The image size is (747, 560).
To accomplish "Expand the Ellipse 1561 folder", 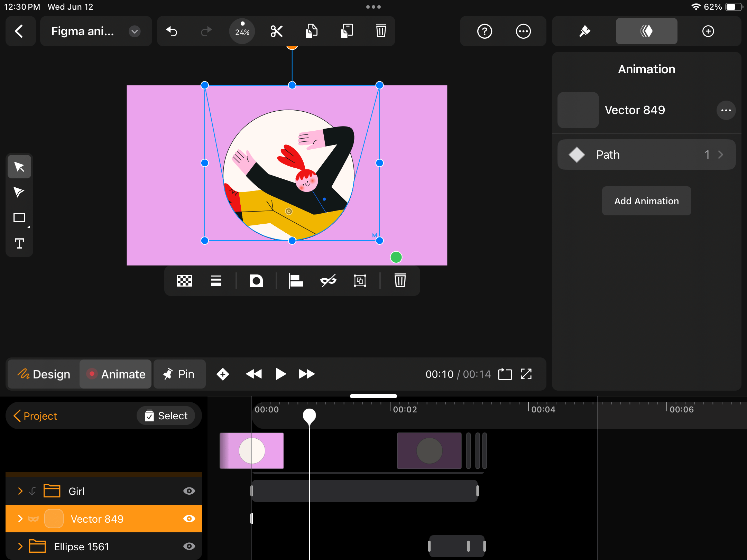I will point(20,545).
